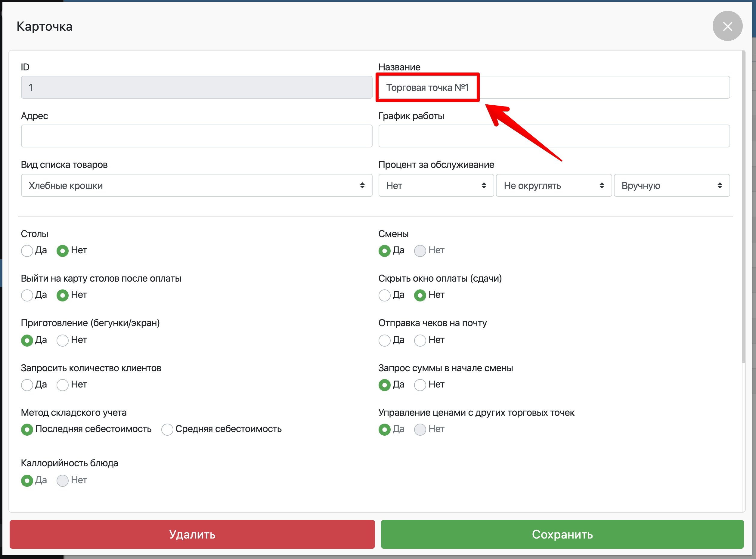This screenshot has height=559, width=756.
Task: Open the Вид списка товаров dropdown
Action: [x=196, y=185]
